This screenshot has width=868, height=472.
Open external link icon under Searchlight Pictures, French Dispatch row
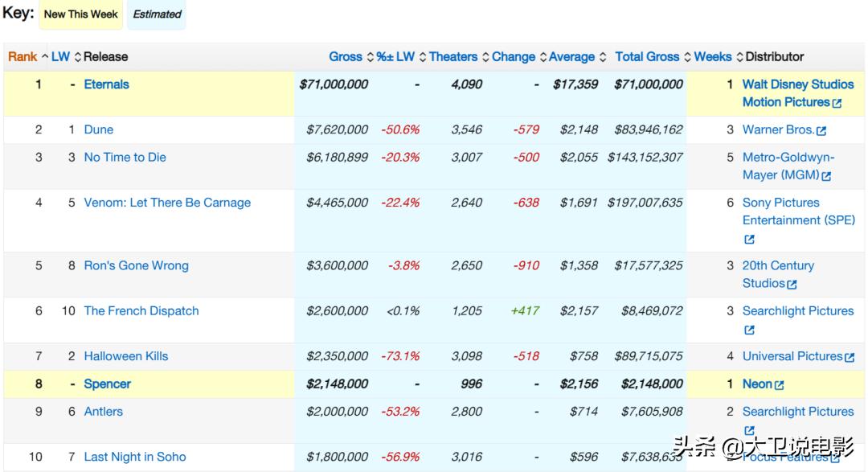pyautogui.click(x=749, y=330)
